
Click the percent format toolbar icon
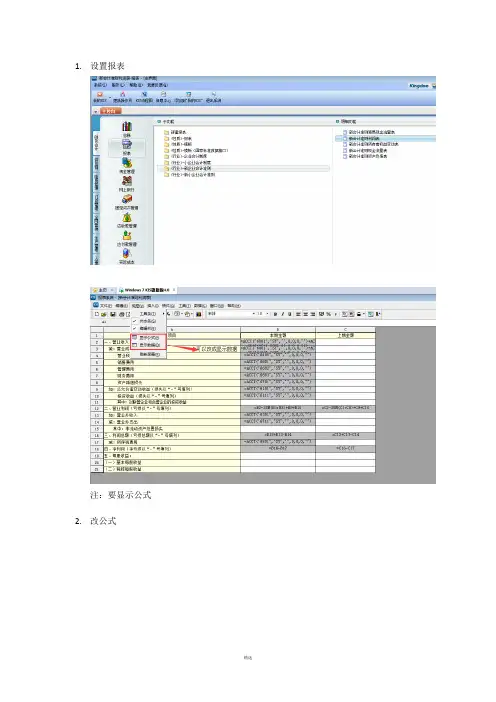coord(328,314)
